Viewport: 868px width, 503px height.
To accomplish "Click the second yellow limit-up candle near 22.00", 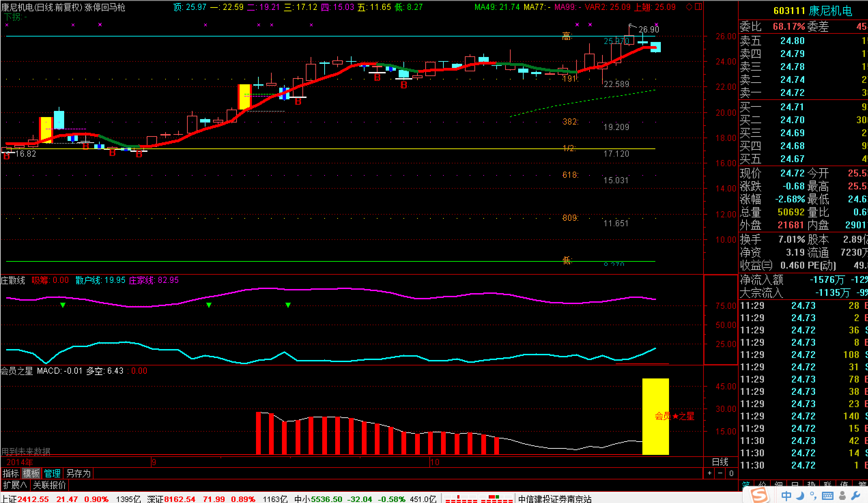I will [x=244, y=97].
